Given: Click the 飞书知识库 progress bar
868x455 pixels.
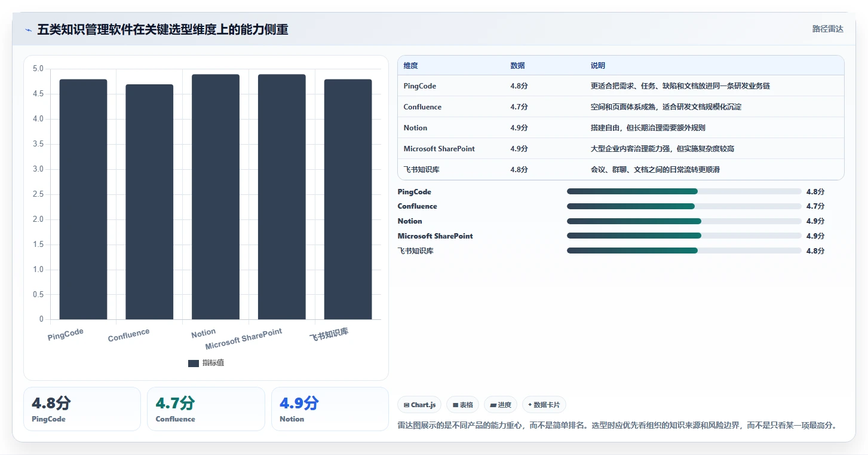Looking at the screenshot, I should click(684, 251).
